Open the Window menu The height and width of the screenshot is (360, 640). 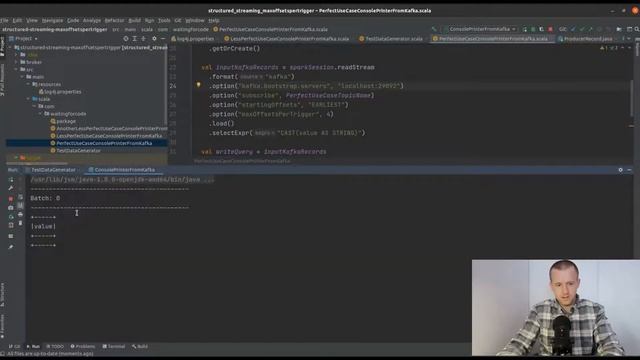tap(195, 20)
